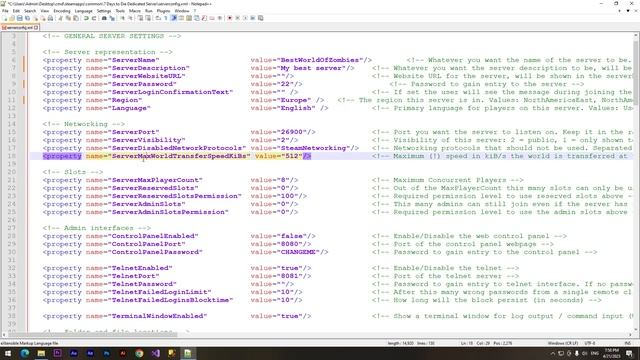Click the "26900" ServerPort value
The width and height of the screenshot is (640, 360).
pyautogui.click(x=292, y=132)
